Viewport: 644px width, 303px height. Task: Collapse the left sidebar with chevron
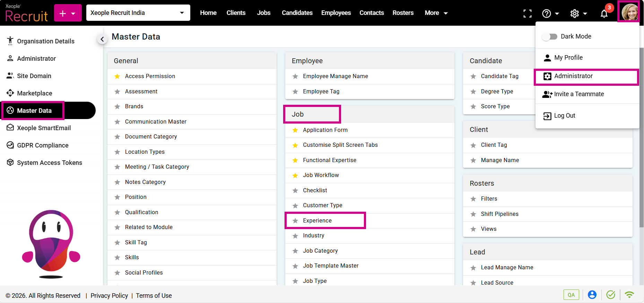[x=102, y=40]
